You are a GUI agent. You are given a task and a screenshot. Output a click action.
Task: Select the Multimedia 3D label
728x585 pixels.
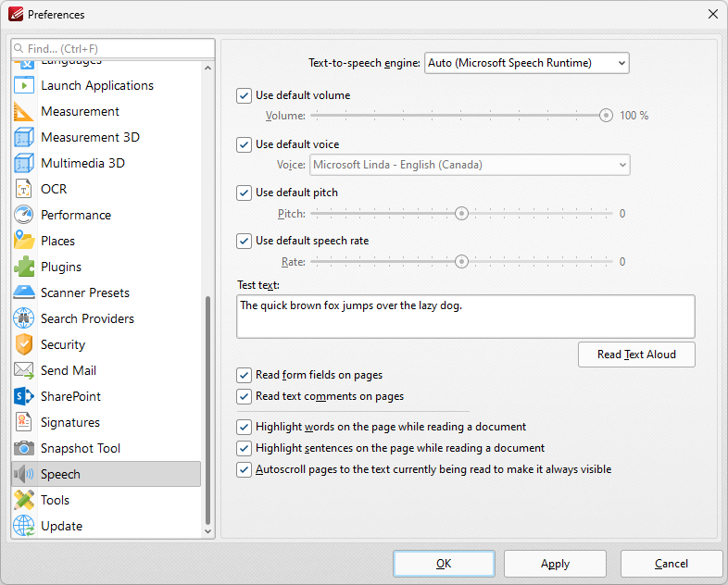coord(83,163)
